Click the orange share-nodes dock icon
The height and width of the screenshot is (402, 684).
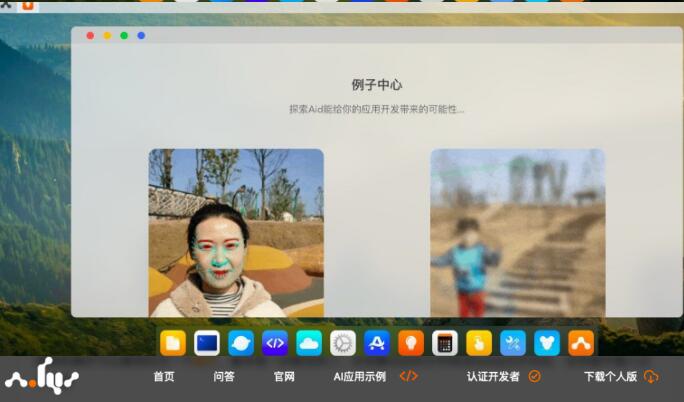tap(581, 343)
